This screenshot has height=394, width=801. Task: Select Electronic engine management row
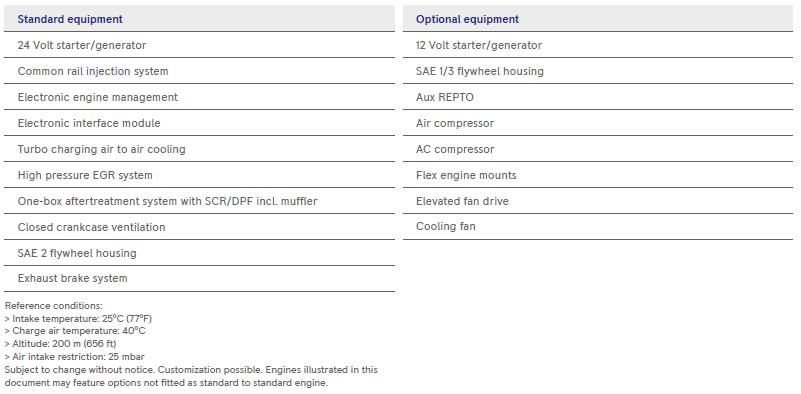pos(199,97)
